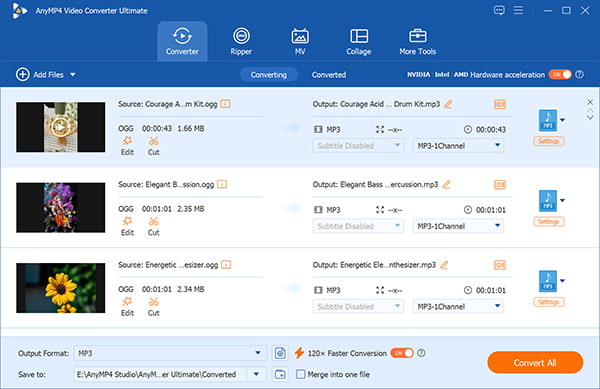
Task: Open the MV maker
Action: 300,41
